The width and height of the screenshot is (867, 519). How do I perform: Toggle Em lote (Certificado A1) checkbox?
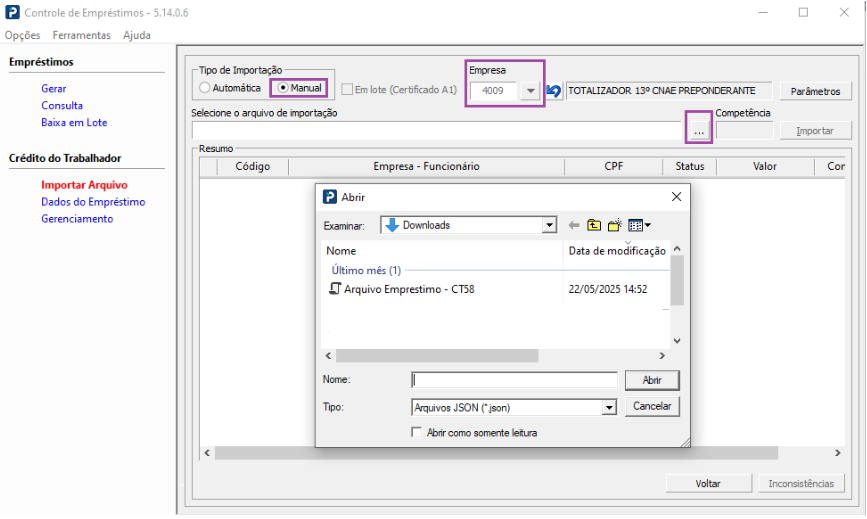click(347, 90)
